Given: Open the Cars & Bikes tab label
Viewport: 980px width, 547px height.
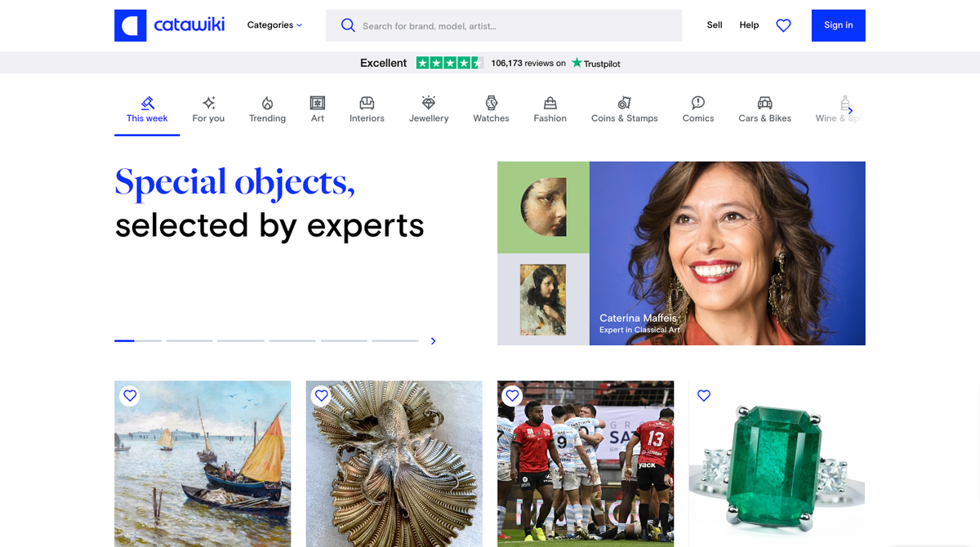Looking at the screenshot, I should pos(765,118).
